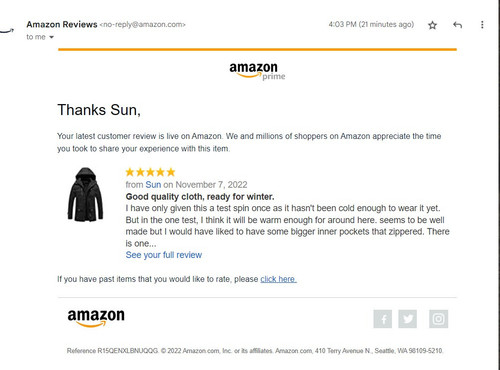Click the 'Amazon Reviews' sender name
Screen dimensions: 500x370
click(62, 24)
